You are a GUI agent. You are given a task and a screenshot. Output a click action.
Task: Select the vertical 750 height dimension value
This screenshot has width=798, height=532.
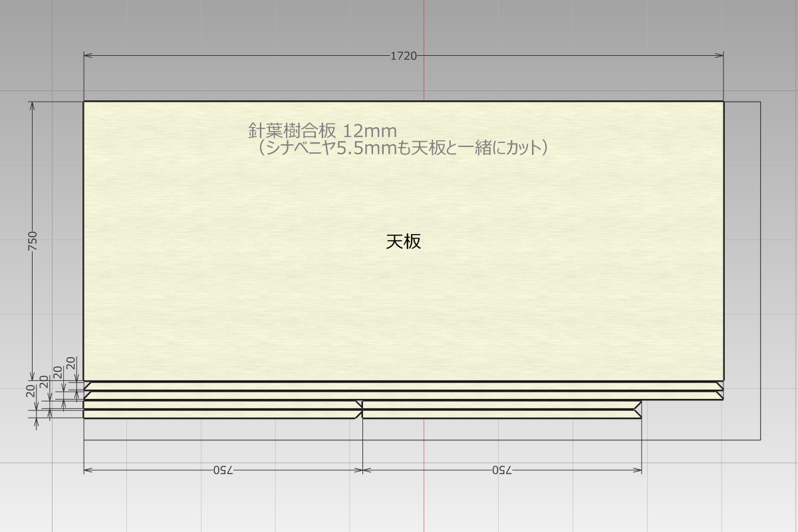click(x=33, y=241)
